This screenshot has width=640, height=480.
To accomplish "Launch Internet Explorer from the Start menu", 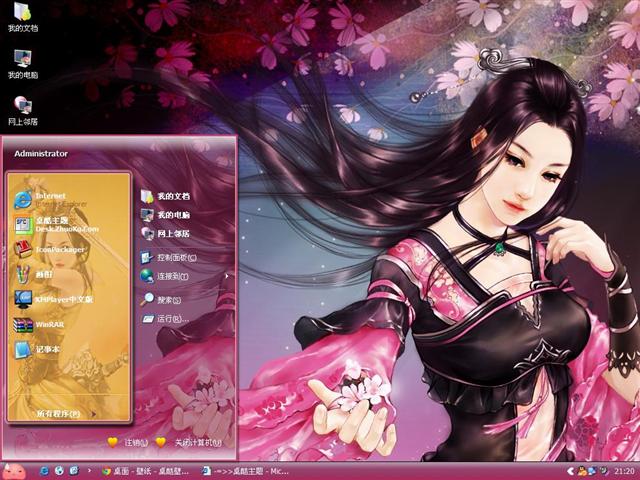I will point(51,200).
